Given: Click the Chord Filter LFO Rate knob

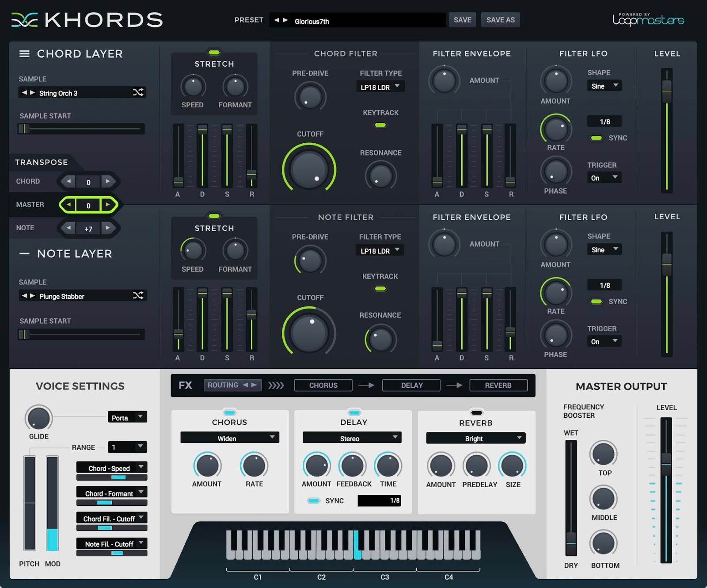Looking at the screenshot, I should click(556, 129).
